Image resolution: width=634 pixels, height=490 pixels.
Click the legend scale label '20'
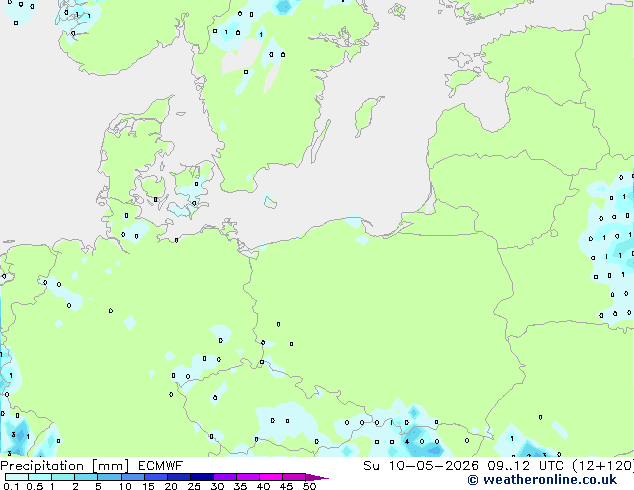tap(171, 486)
